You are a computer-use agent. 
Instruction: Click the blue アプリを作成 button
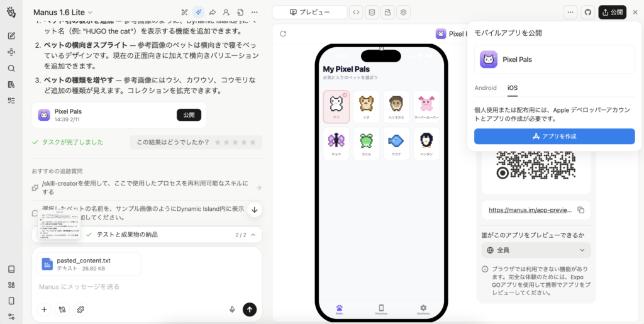click(554, 136)
